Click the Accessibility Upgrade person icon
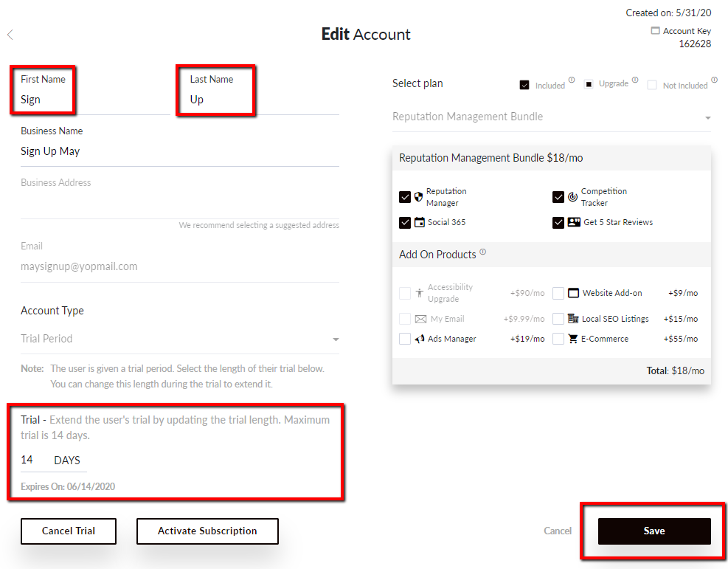728x569 pixels. [x=419, y=293]
